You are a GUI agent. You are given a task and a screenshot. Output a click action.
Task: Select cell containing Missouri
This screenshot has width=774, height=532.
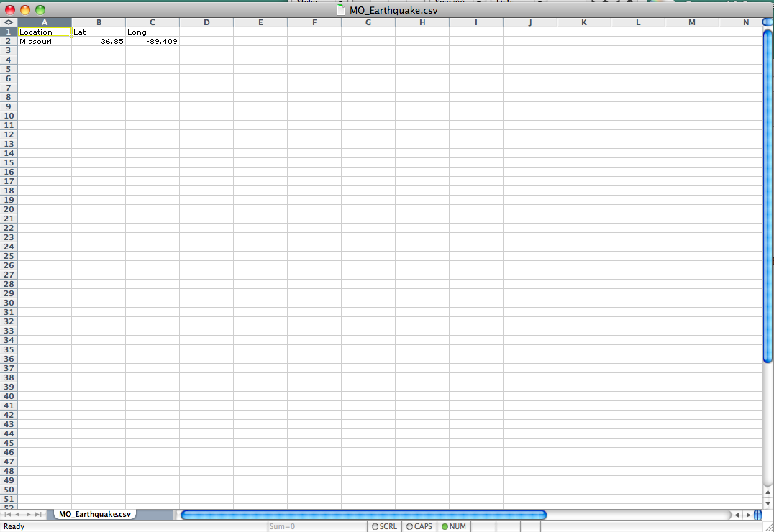[45, 41]
